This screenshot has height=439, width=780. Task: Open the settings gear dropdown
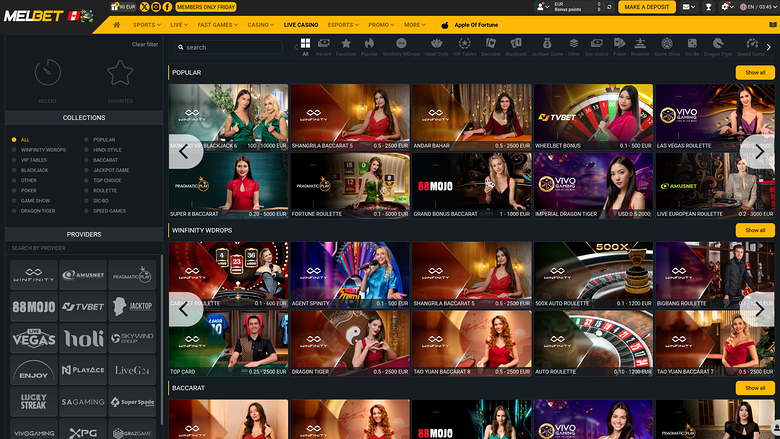727,7
